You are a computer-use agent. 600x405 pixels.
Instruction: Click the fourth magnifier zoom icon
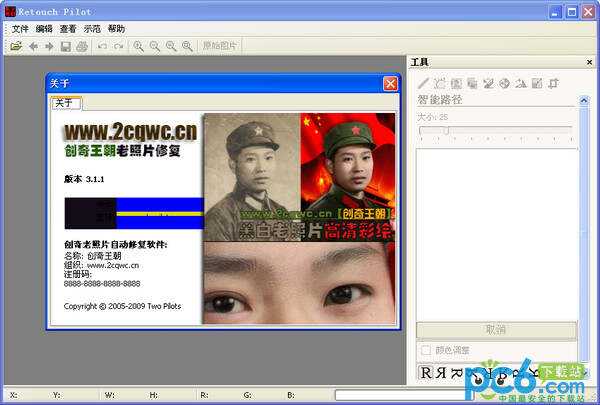click(x=187, y=46)
